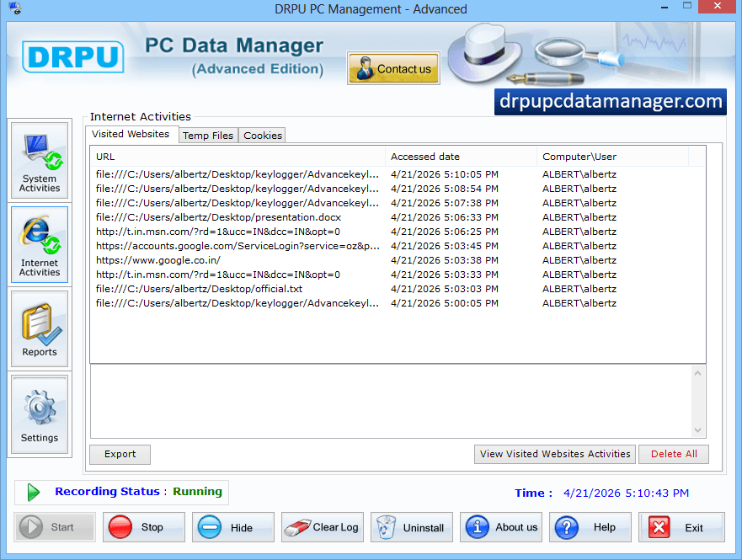Viewport: 742px width, 560px height.
Task: Switch to Visited Websites tab
Action: [131, 135]
